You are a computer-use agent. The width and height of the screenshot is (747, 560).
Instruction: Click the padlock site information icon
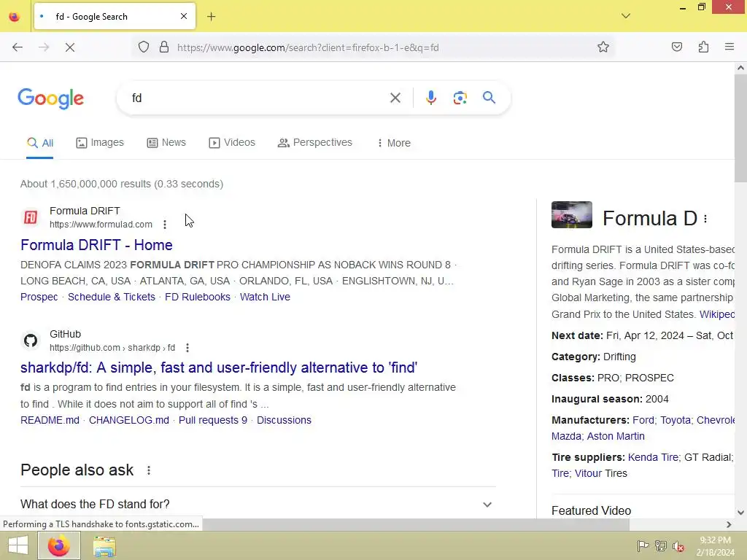[x=164, y=47]
